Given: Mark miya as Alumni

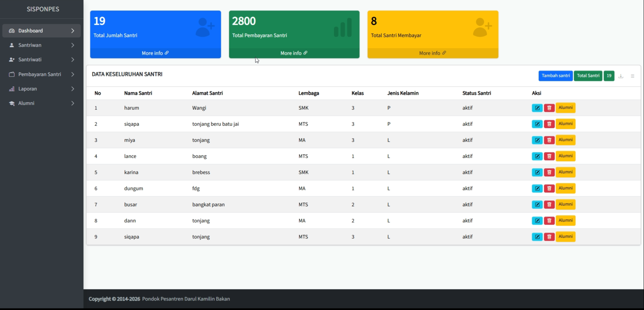Looking at the screenshot, I should 566,140.
